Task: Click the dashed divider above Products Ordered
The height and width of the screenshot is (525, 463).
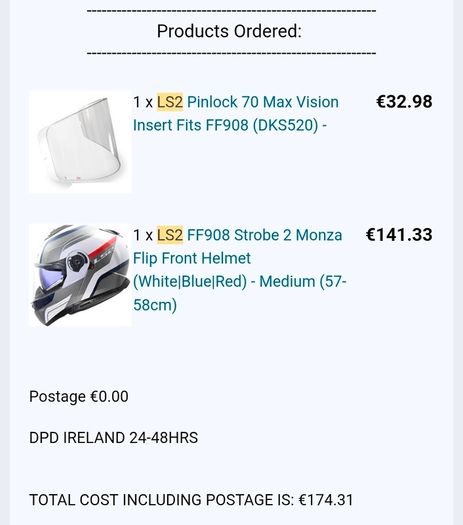Action: [231, 11]
